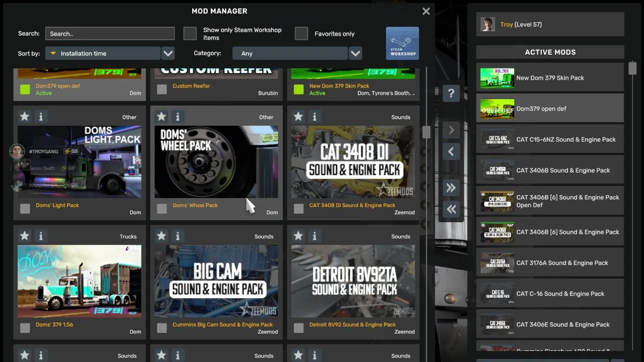Open Category Any dropdown
The height and width of the screenshot is (362, 644).
[290, 53]
